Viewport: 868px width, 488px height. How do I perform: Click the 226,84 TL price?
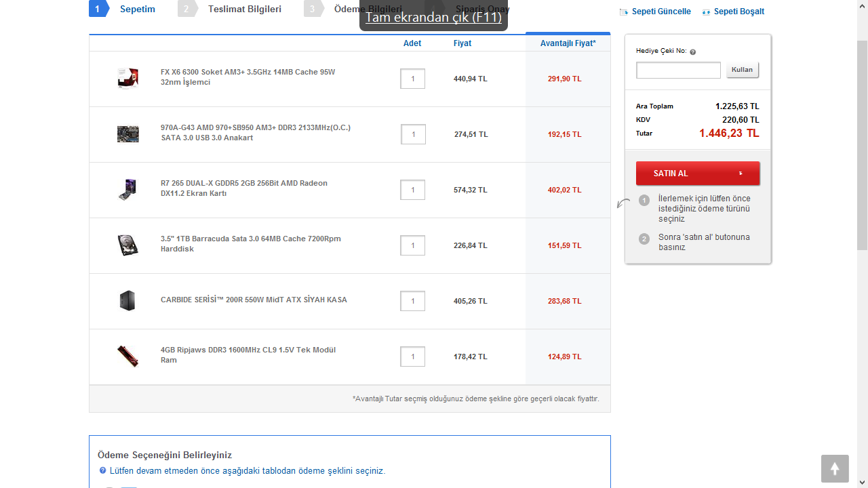point(471,245)
